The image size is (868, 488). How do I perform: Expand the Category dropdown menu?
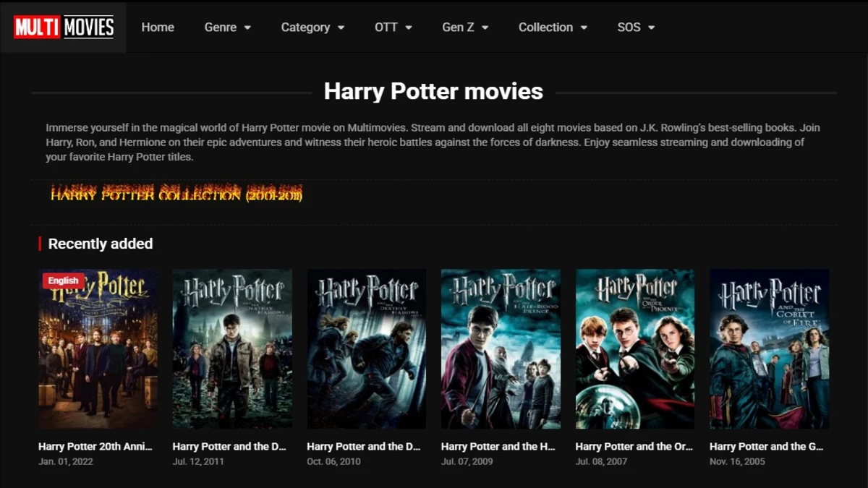click(x=312, y=27)
